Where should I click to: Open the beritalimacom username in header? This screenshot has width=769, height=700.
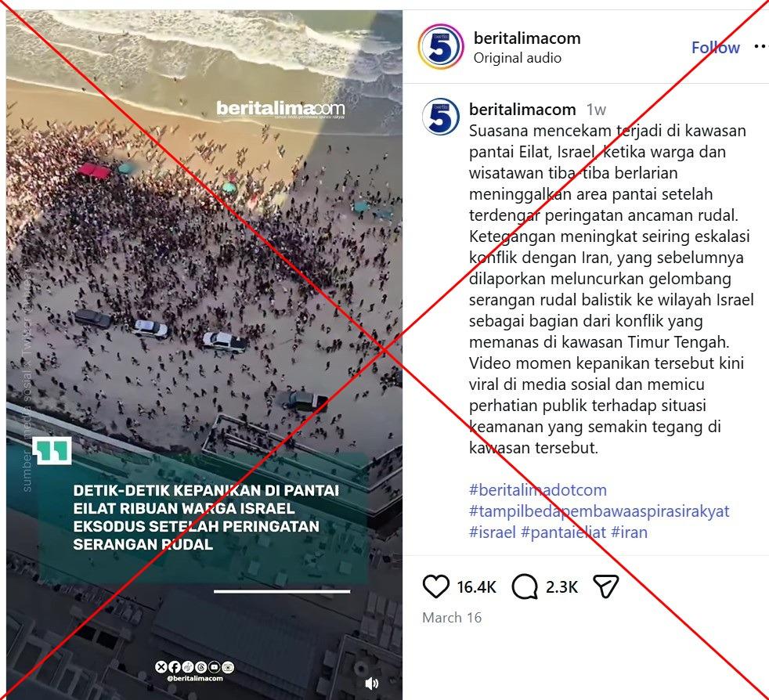(x=527, y=38)
